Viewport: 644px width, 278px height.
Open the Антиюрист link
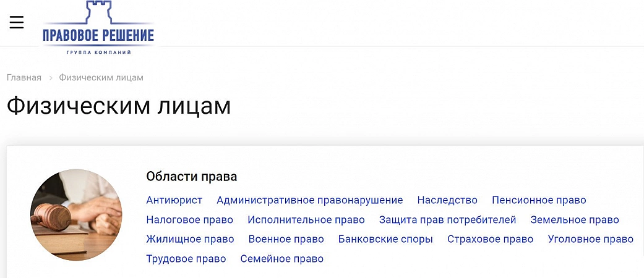pos(174,200)
